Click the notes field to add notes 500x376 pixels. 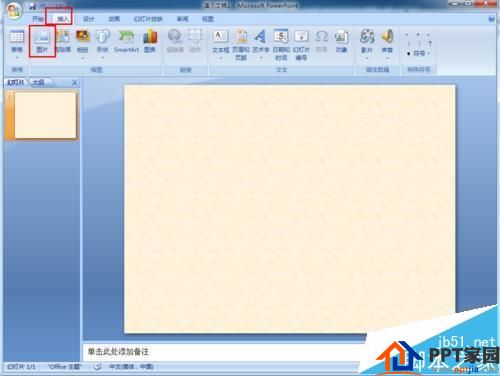click(x=223, y=352)
